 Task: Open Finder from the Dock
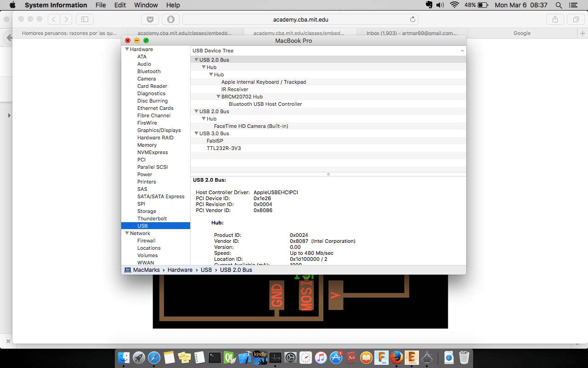124,358
